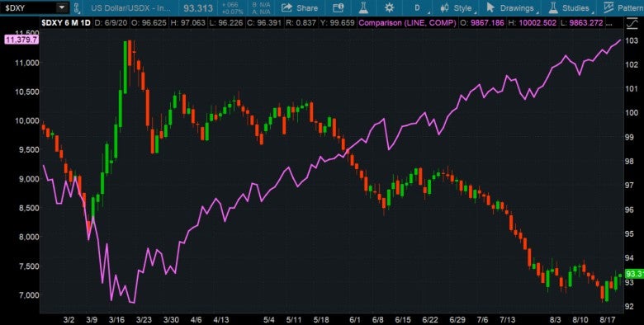
Task: Click the green 93.31 price bubble
Action: point(634,273)
